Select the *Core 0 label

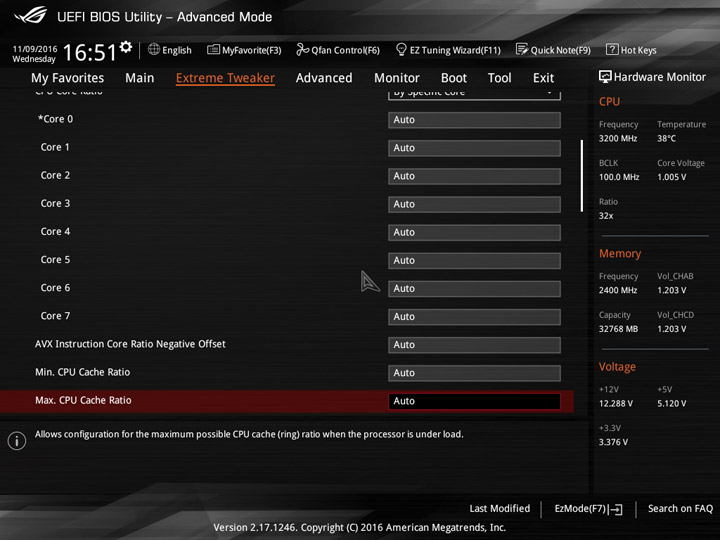[x=55, y=119]
